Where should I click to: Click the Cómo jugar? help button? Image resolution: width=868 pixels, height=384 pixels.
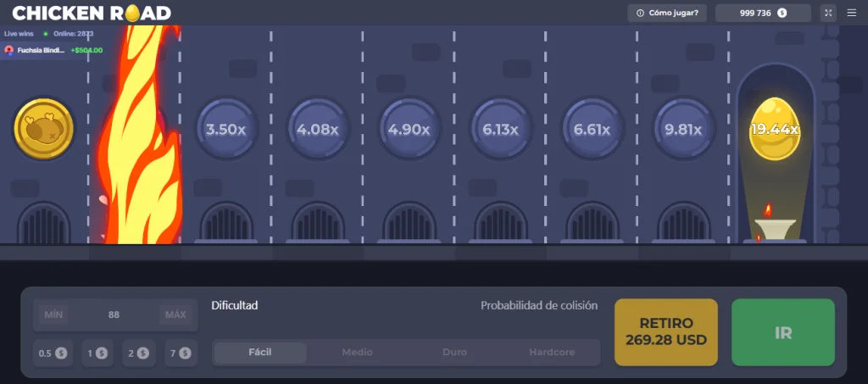pyautogui.click(x=667, y=13)
